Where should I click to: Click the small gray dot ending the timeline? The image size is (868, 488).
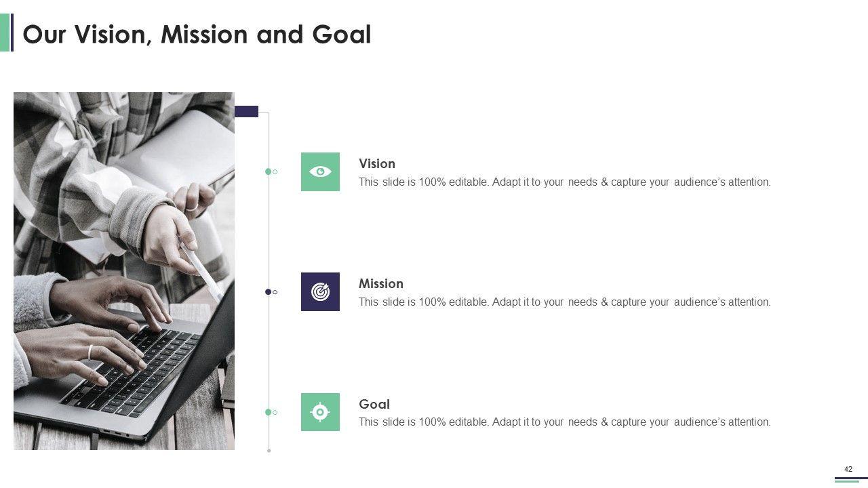(x=269, y=450)
